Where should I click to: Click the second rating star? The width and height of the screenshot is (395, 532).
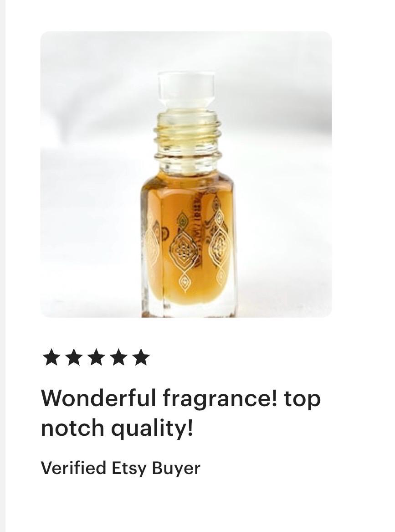(73, 357)
